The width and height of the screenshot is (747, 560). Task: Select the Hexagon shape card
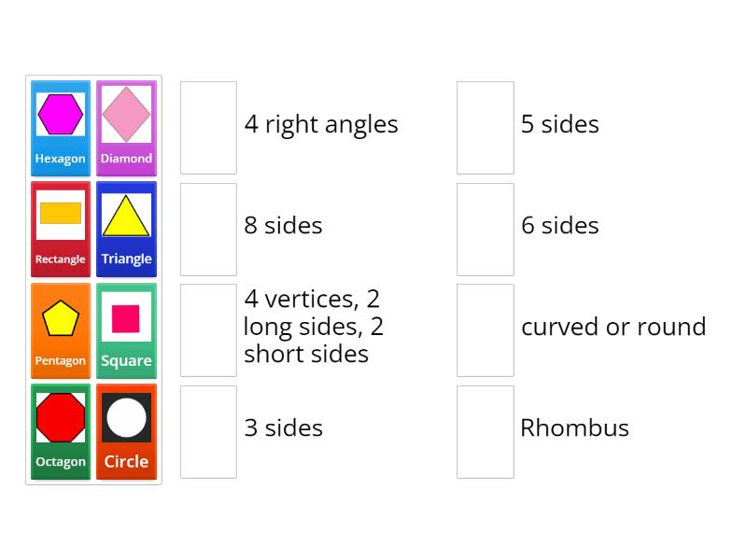60,127
